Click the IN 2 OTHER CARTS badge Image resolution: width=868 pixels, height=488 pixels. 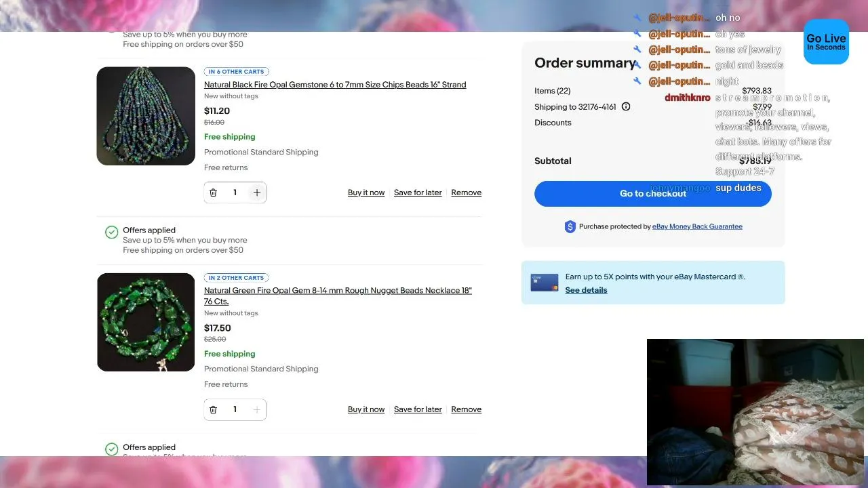pyautogui.click(x=237, y=277)
